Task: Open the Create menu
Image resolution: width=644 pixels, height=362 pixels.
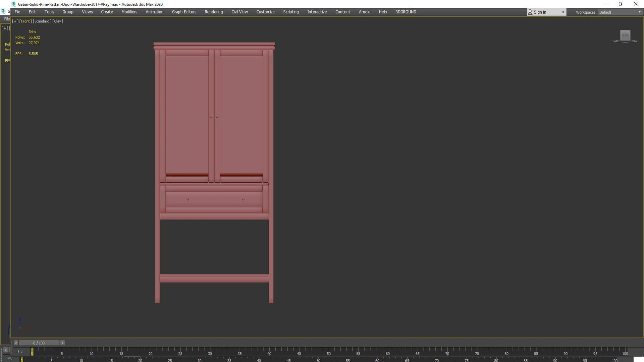Action: 107,12
